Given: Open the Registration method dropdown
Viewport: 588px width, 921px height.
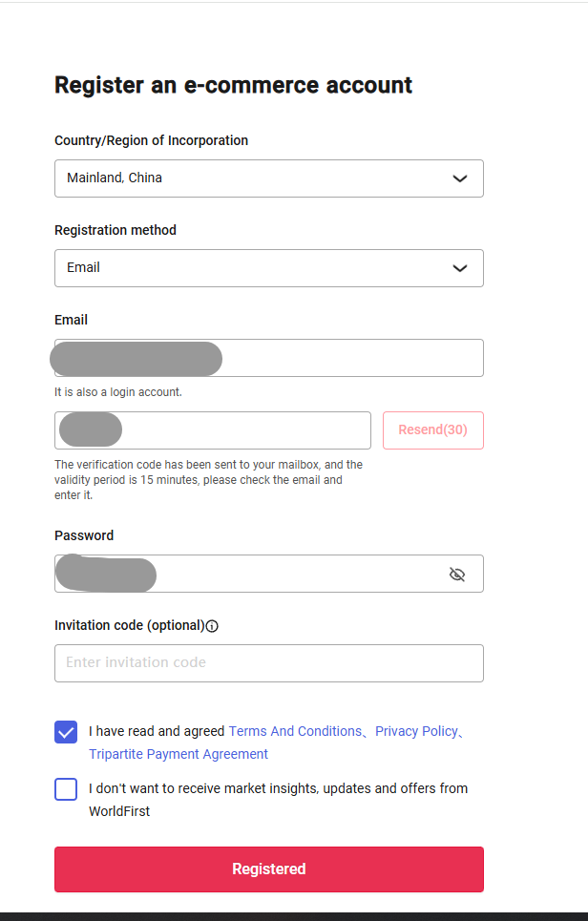Looking at the screenshot, I should coord(268,268).
